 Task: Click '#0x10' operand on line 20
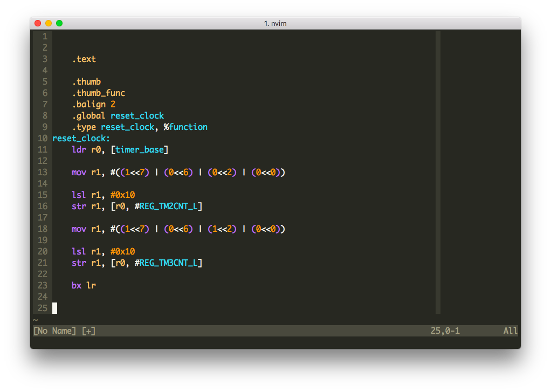point(122,251)
